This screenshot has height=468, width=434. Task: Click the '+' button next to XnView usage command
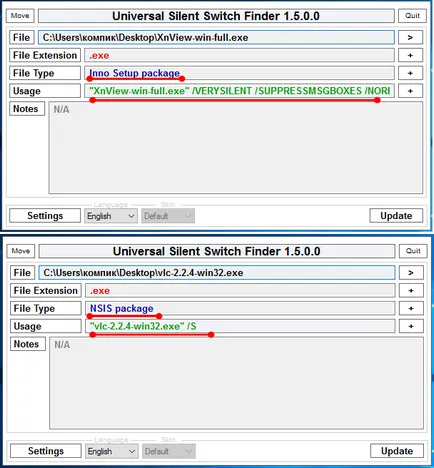coord(410,91)
